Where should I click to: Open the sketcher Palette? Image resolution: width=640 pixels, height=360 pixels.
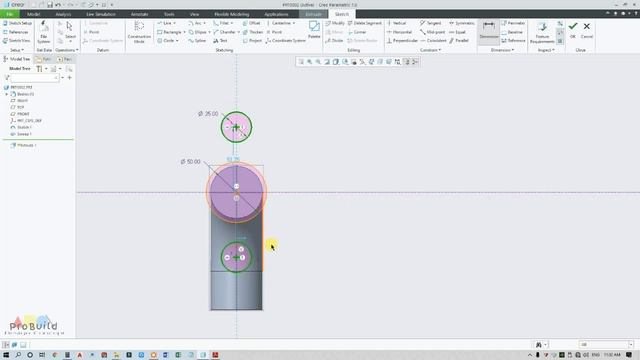[x=314, y=30]
